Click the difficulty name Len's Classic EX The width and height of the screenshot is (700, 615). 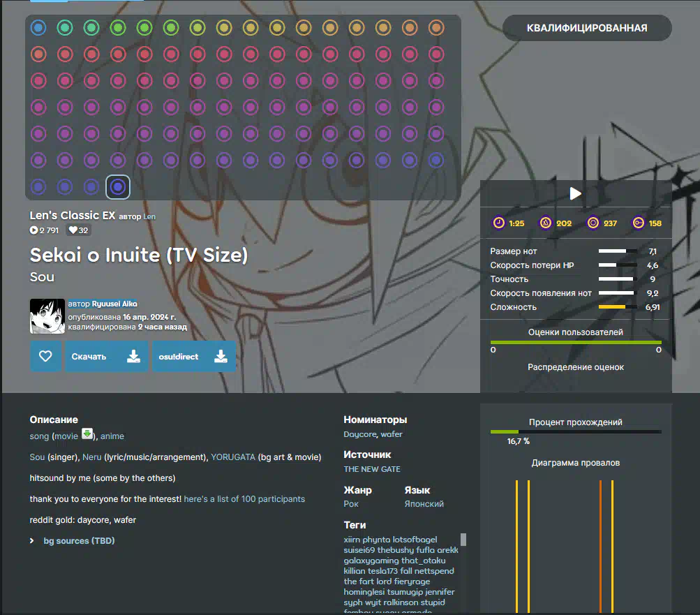click(73, 215)
